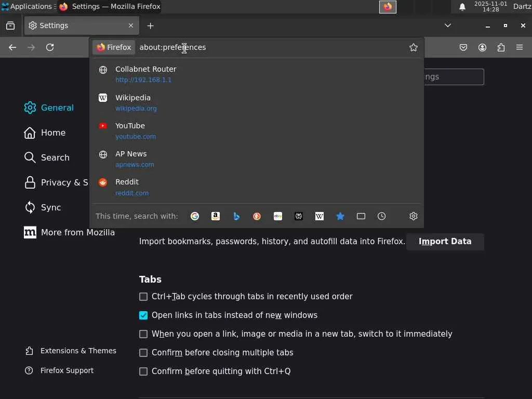Open More from Mozilla category
This screenshot has width=532, height=399.
70,232
